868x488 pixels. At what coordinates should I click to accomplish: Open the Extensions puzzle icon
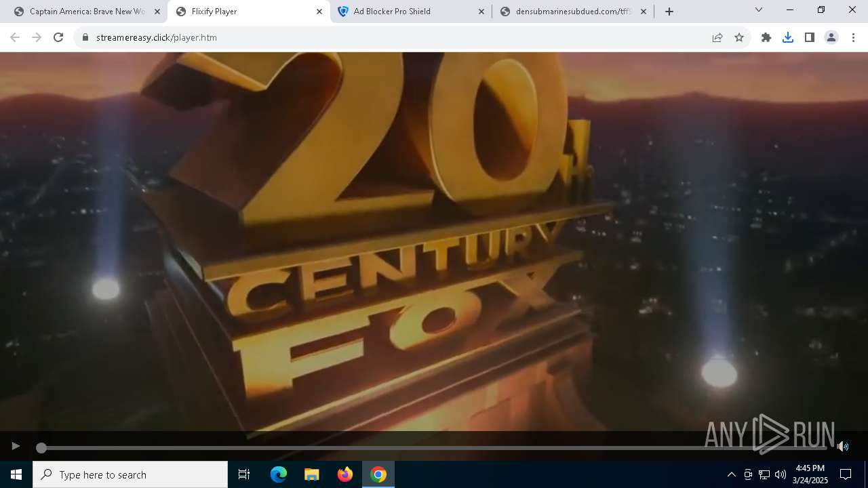point(766,37)
